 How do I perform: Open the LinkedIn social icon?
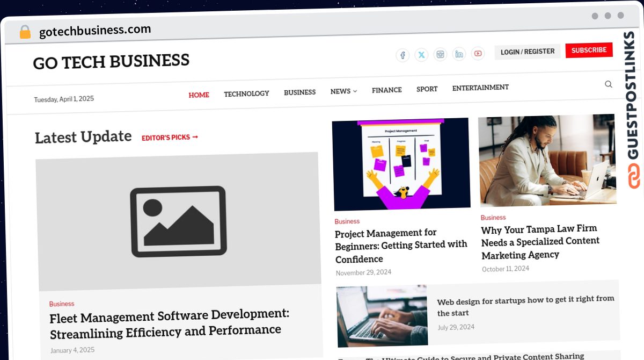click(x=459, y=54)
